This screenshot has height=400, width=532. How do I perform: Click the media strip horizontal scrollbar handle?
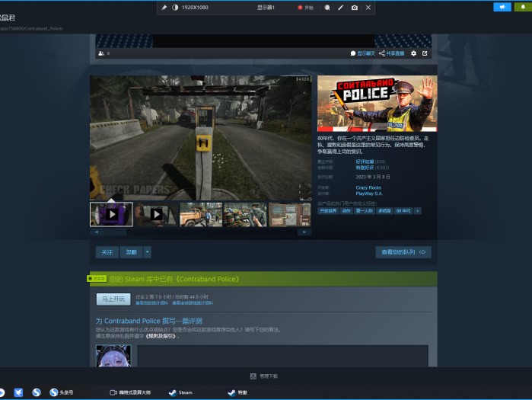(115, 232)
